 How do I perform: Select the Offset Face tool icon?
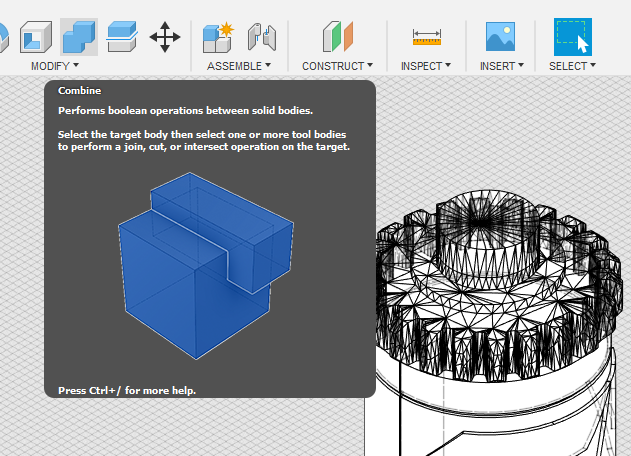click(122, 37)
